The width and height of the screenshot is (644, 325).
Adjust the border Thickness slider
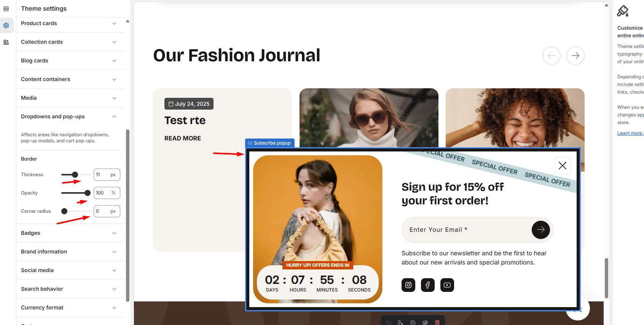(75, 175)
